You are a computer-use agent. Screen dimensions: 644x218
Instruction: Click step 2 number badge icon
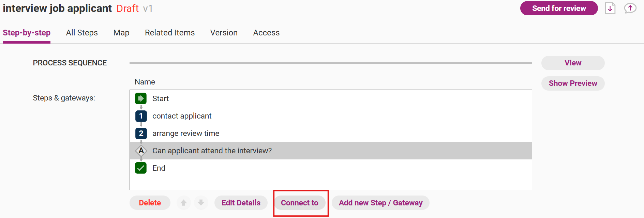141,134
